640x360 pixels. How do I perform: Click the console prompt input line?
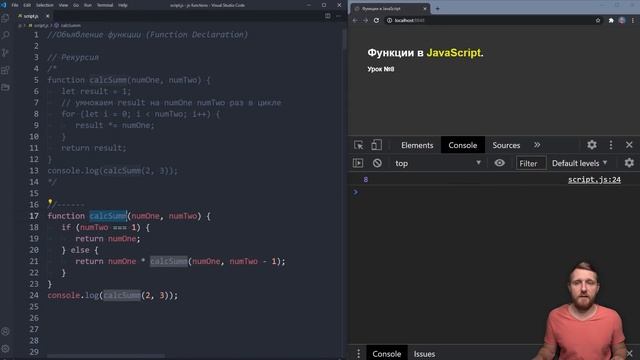(x=494, y=192)
